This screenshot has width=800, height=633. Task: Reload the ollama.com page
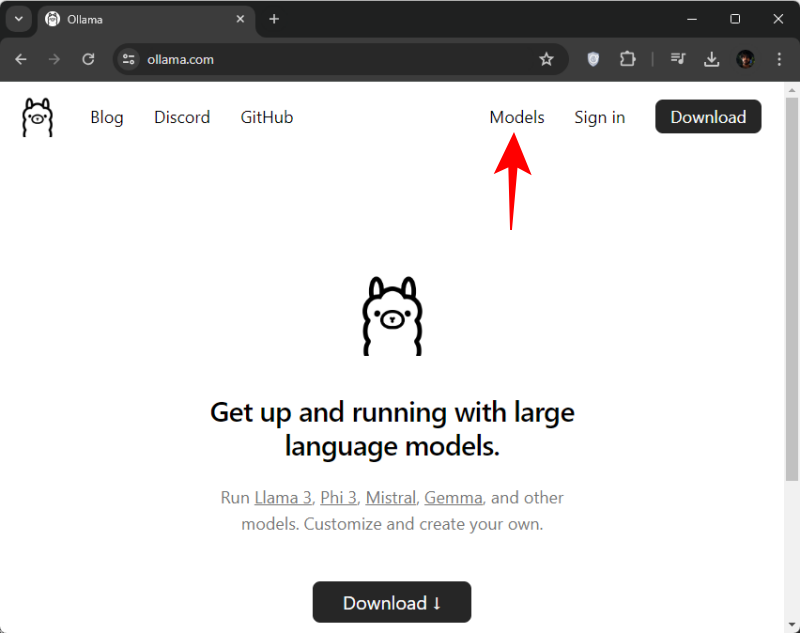tap(88, 59)
